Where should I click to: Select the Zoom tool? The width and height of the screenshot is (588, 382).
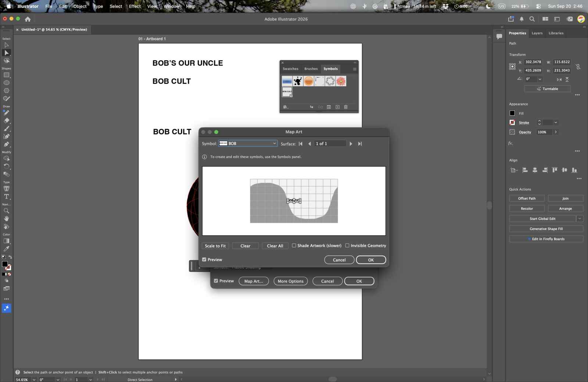pos(6,211)
